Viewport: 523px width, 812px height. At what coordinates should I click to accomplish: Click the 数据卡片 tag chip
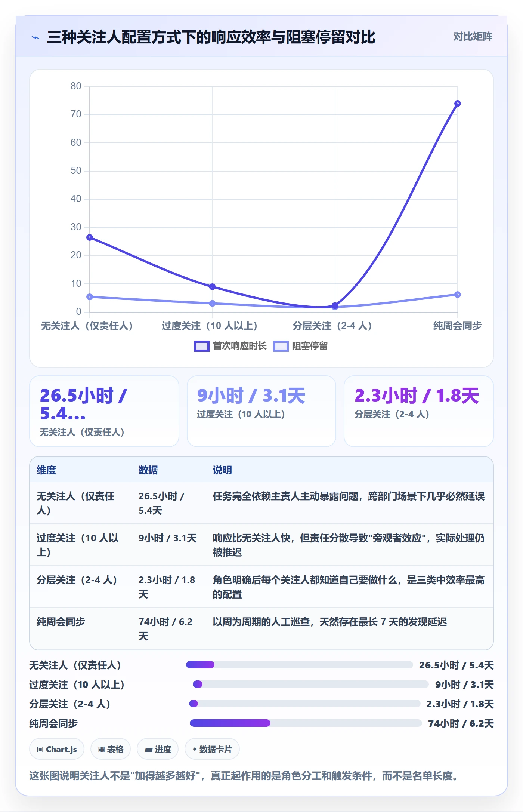[x=212, y=749]
